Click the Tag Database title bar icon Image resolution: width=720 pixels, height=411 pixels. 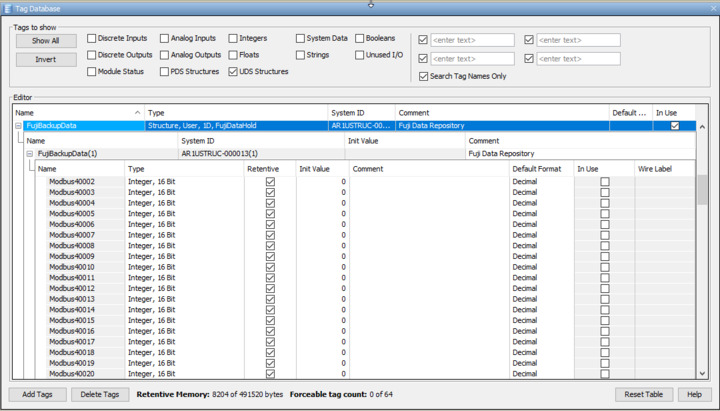click(7, 8)
